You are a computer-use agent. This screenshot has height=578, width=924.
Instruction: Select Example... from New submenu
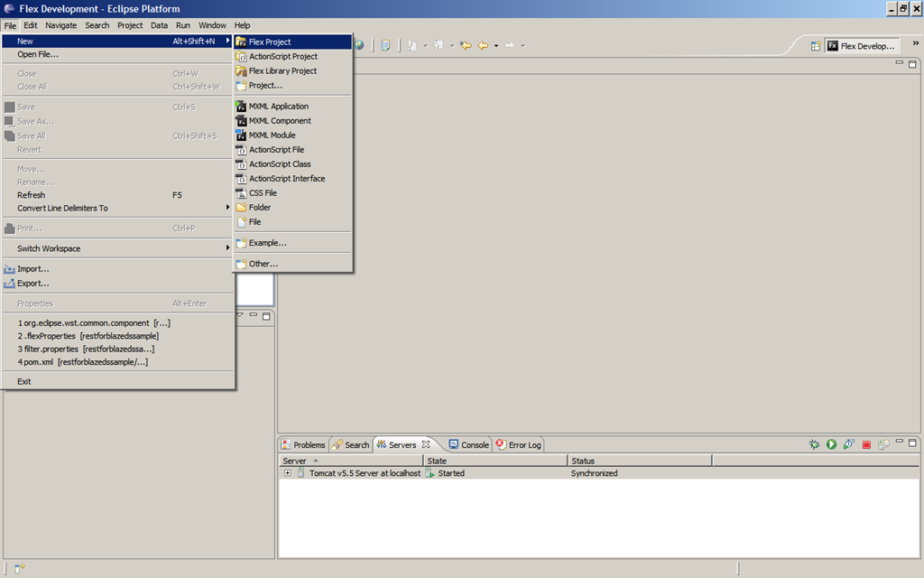pos(293,242)
